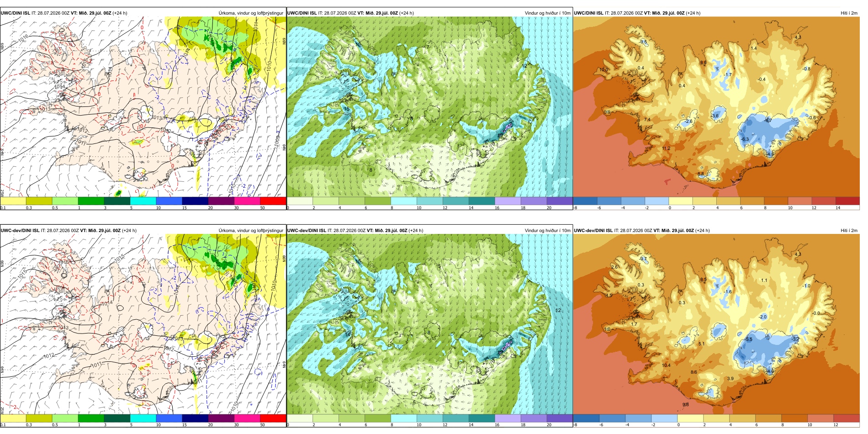Click "Úrkoma, vindur og loftþrýstingur" title on UWC/DINI panel

251,13
